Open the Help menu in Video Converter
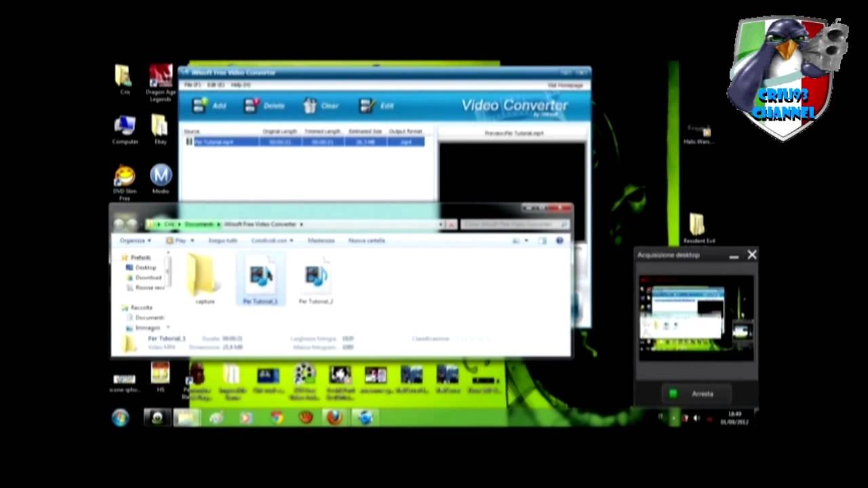 click(241, 85)
